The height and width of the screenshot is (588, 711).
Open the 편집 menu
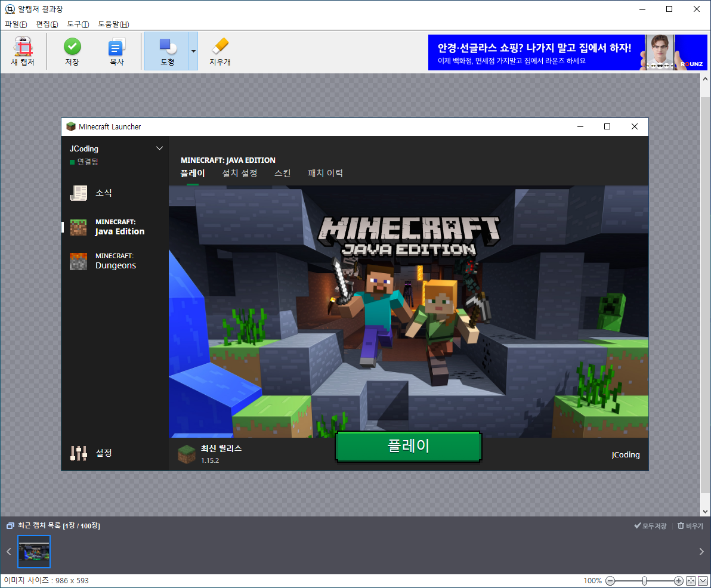[x=47, y=24]
